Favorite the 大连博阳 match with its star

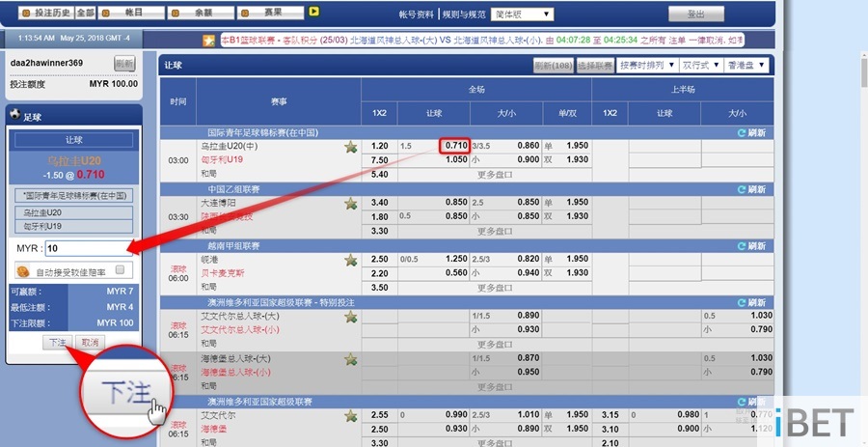click(350, 204)
